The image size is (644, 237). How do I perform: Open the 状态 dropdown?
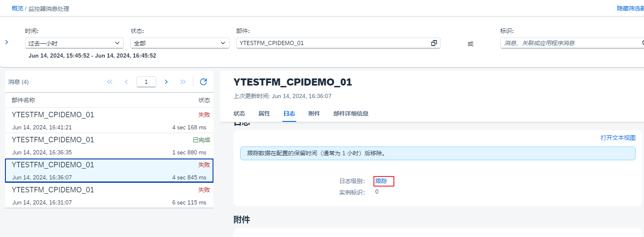(x=180, y=43)
